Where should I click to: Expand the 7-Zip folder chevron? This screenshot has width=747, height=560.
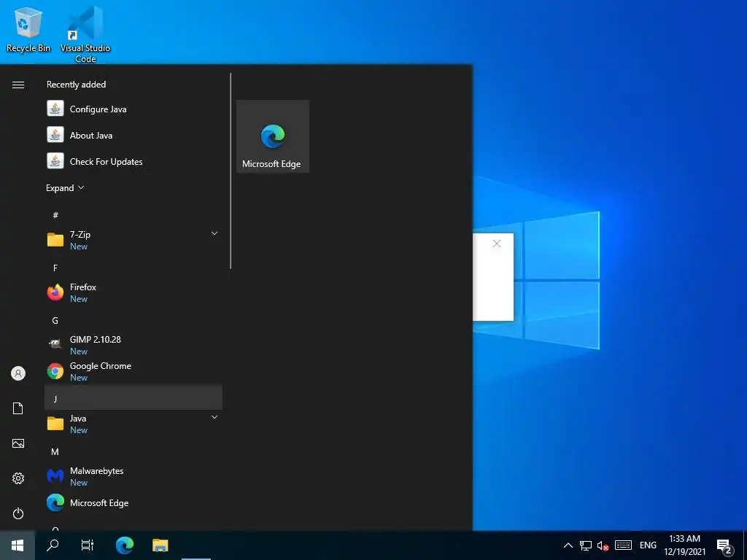pos(214,233)
